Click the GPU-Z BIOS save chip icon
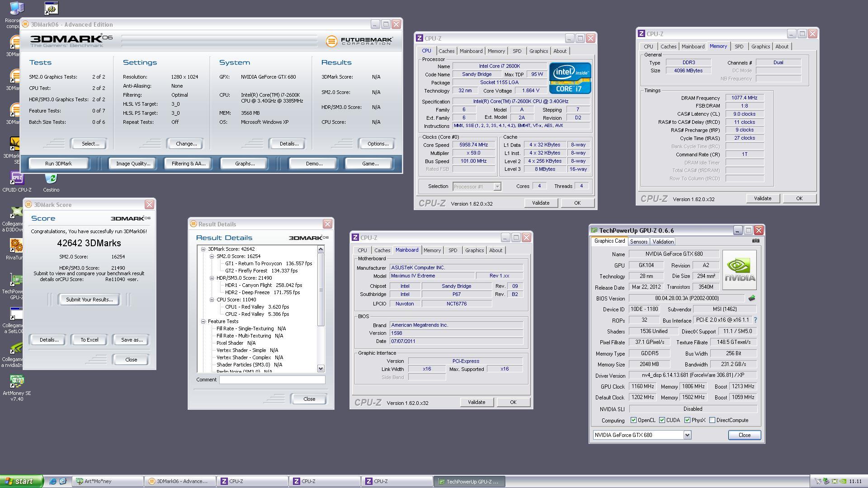The height and width of the screenshot is (488, 868). 752,298
